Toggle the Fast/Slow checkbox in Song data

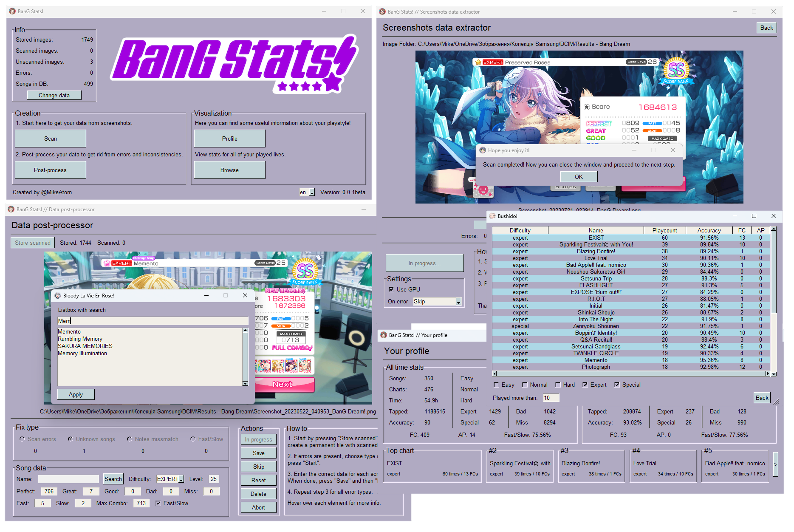(x=158, y=504)
